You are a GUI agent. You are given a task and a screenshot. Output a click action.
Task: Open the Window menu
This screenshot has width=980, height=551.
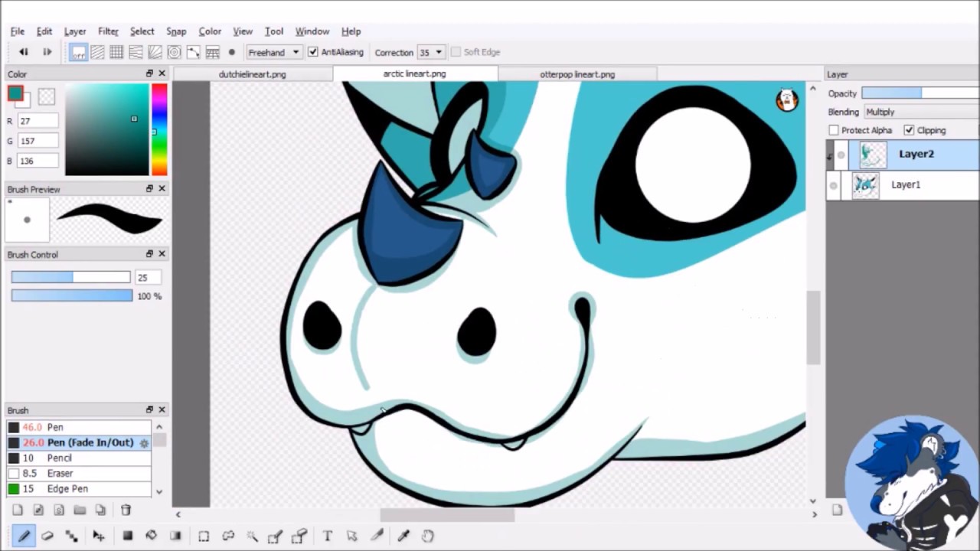pos(312,31)
